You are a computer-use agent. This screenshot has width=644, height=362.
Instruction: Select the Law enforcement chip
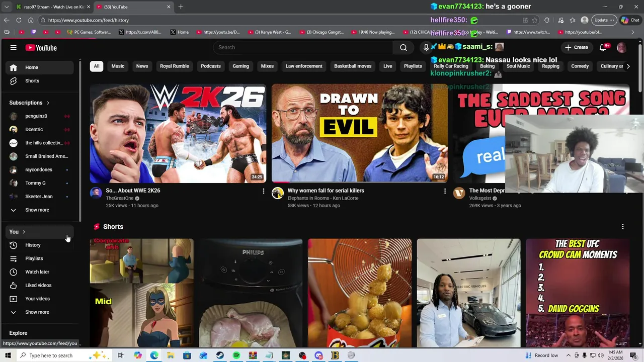click(x=304, y=66)
